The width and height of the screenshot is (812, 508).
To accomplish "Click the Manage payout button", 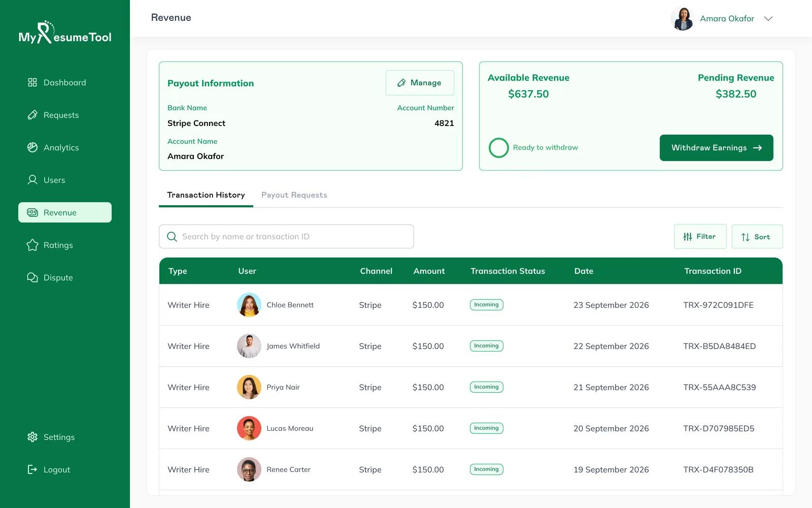I will (420, 83).
